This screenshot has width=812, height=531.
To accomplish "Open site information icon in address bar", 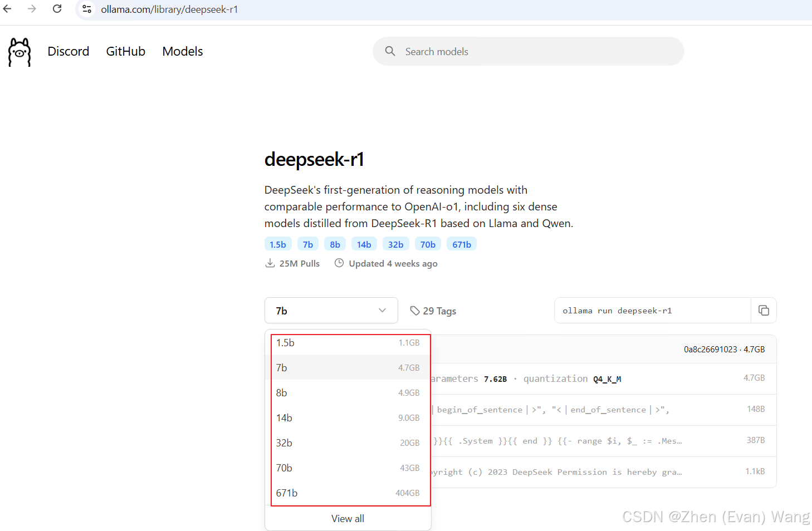I will coord(87,9).
